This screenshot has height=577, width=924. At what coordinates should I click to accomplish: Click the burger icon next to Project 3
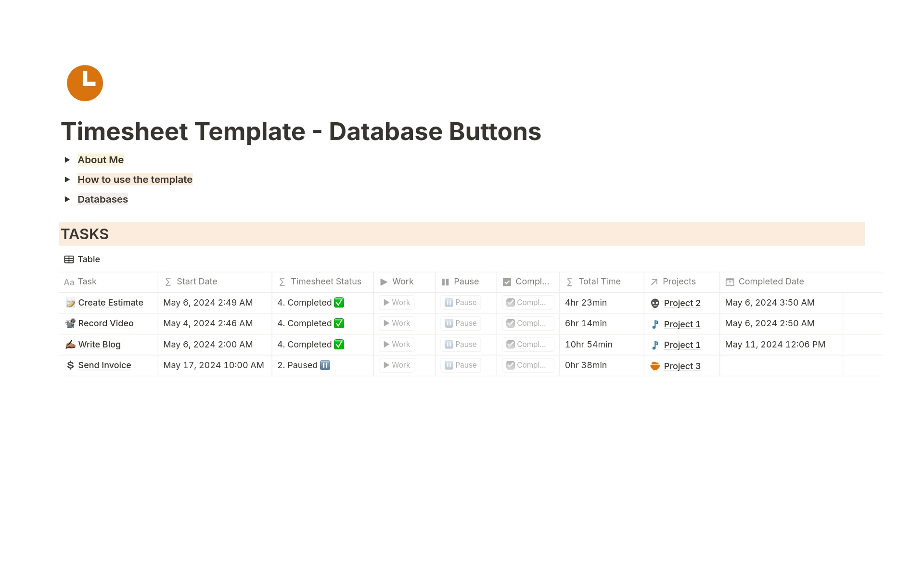click(655, 366)
